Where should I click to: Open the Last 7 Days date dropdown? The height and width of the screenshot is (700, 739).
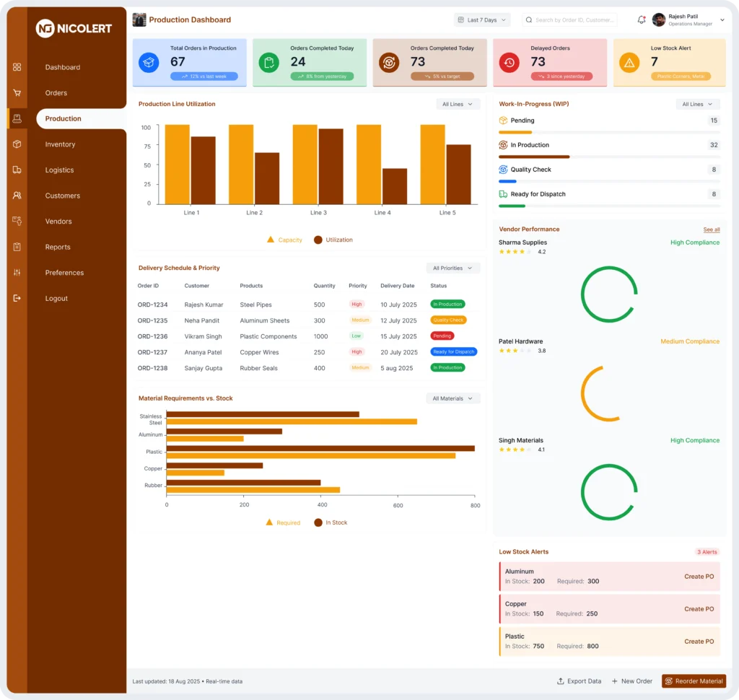(x=482, y=20)
